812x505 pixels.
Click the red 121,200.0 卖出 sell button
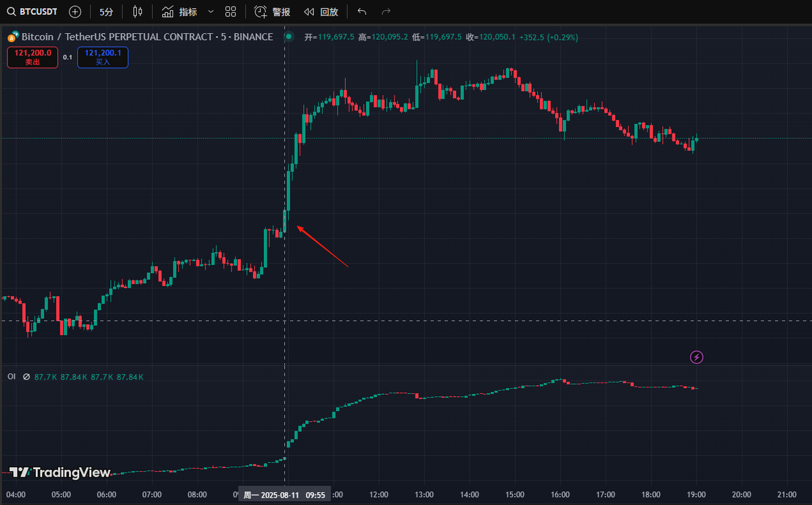tap(33, 57)
